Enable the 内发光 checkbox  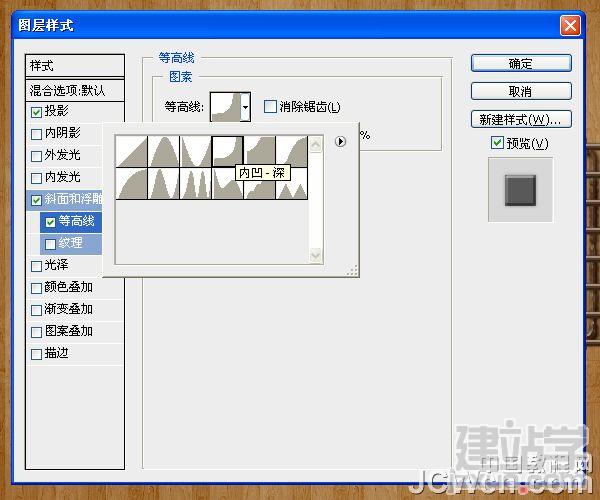pos(36,178)
